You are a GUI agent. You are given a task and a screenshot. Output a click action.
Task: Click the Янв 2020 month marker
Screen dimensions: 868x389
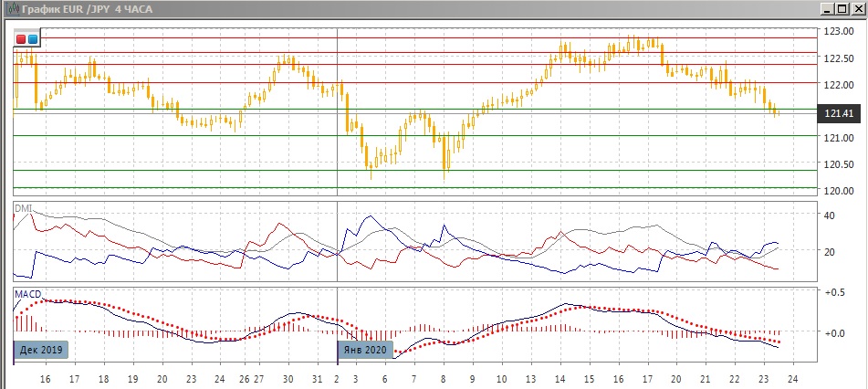pyautogui.click(x=364, y=349)
